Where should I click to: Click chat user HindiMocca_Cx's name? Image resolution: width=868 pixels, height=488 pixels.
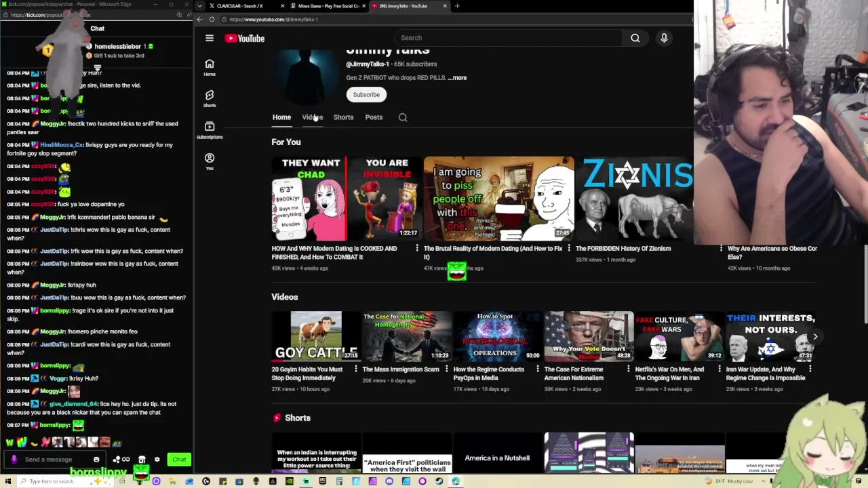click(x=61, y=145)
